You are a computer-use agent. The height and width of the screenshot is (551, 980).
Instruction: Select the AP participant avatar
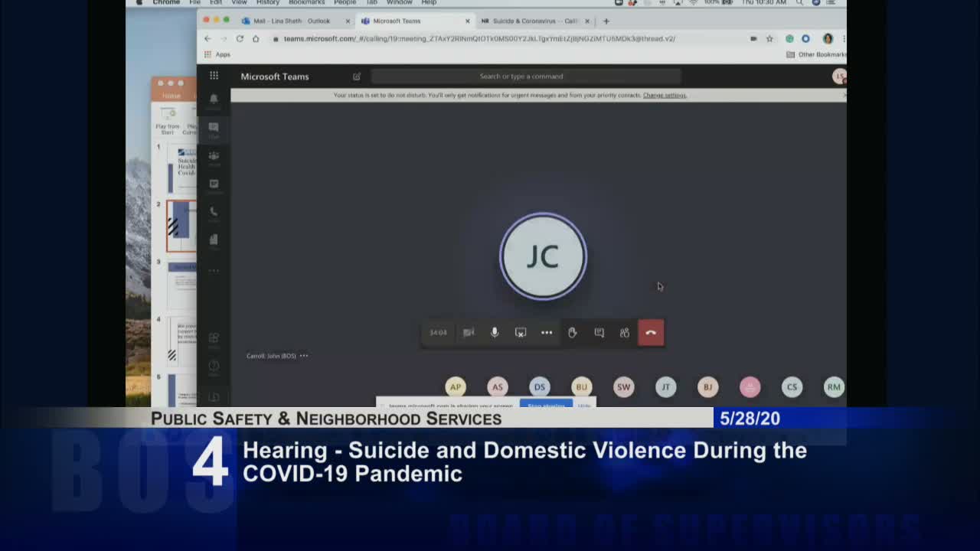coord(456,387)
